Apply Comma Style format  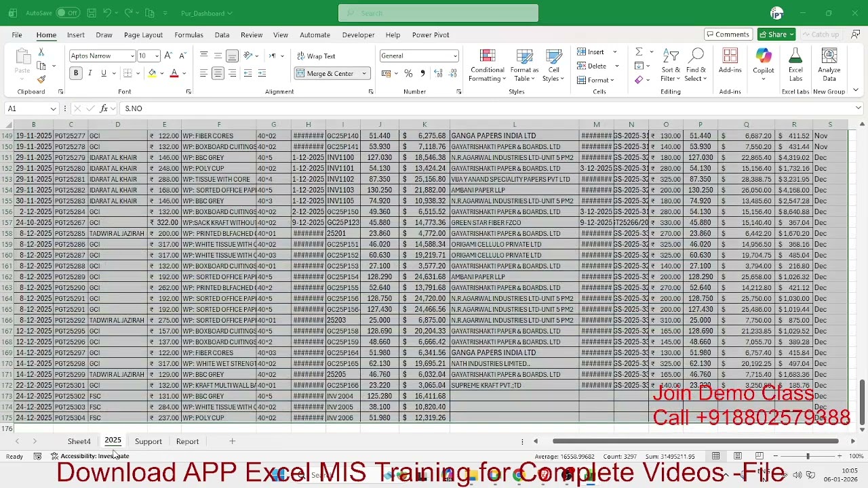click(422, 73)
